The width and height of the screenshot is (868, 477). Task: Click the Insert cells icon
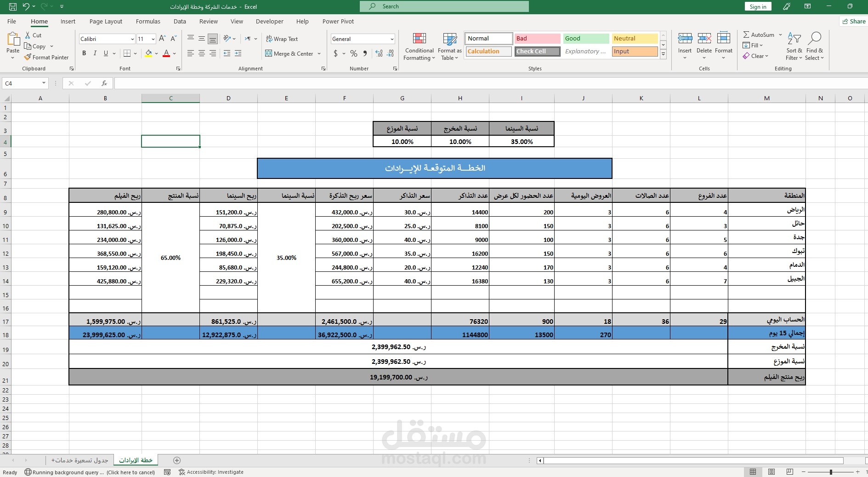coord(685,38)
